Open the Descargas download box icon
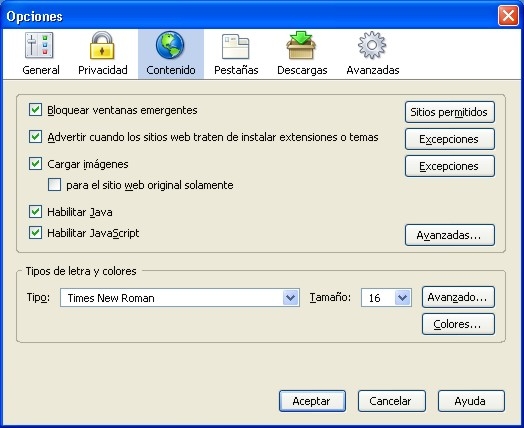The height and width of the screenshot is (428, 524). coord(301,45)
